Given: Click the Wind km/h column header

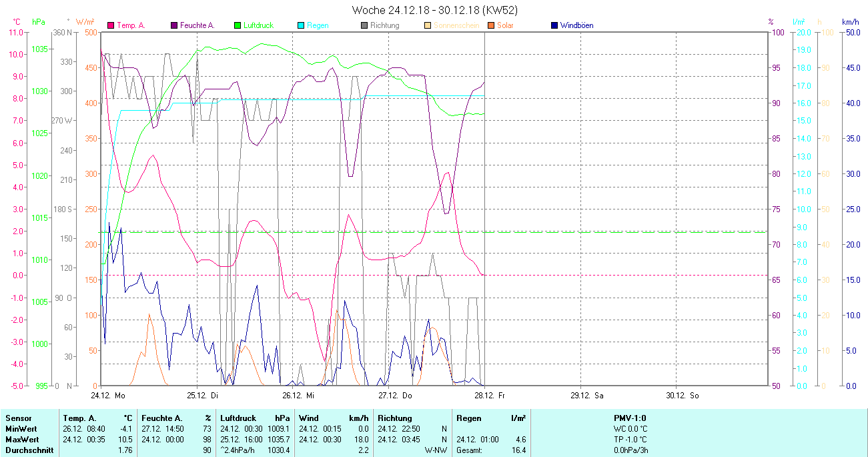Looking at the screenshot, I should click(x=334, y=418).
